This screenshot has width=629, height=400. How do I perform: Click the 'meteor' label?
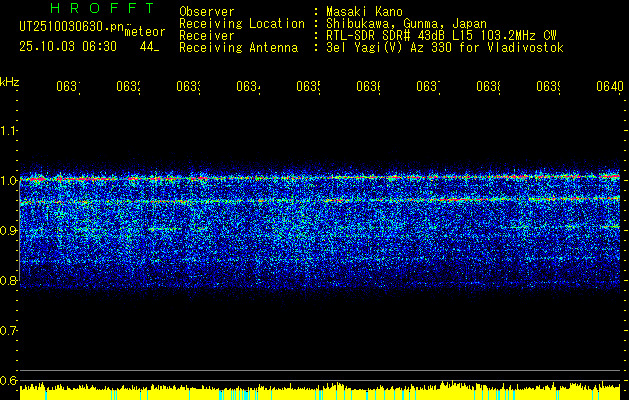click(145, 32)
